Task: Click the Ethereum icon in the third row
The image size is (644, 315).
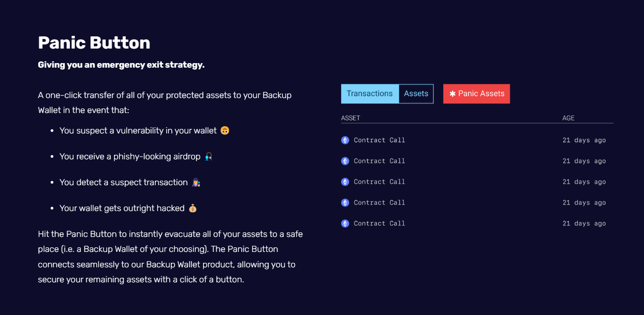Action: tap(345, 182)
